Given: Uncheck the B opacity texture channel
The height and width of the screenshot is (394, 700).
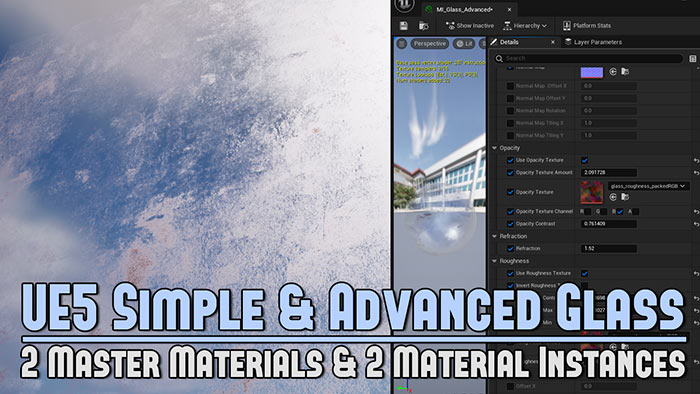Looking at the screenshot, I should click(620, 212).
